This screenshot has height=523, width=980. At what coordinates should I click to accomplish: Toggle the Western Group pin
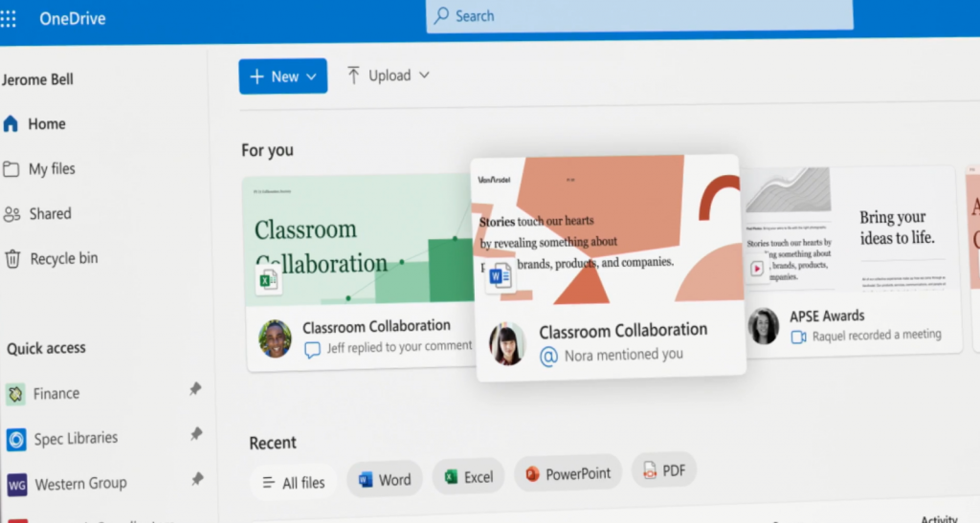197,479
